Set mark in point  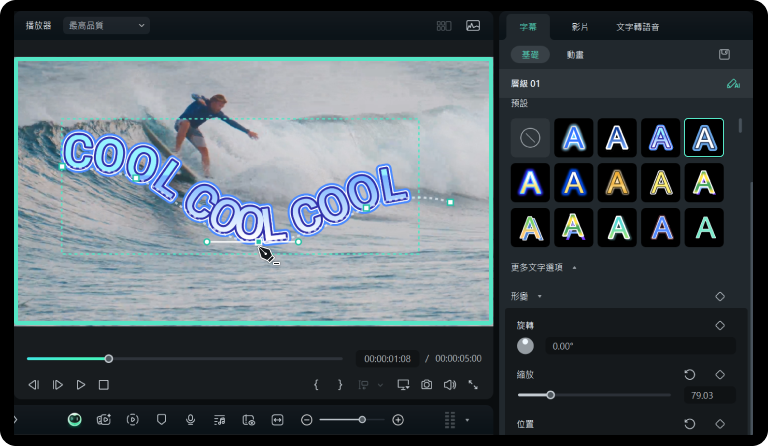click(316, 385)
